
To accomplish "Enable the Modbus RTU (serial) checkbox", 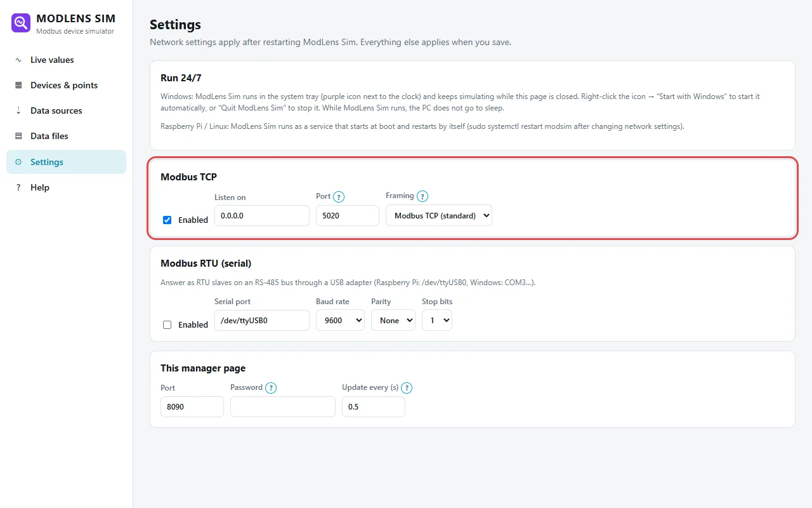I will [x=167, y=324].
